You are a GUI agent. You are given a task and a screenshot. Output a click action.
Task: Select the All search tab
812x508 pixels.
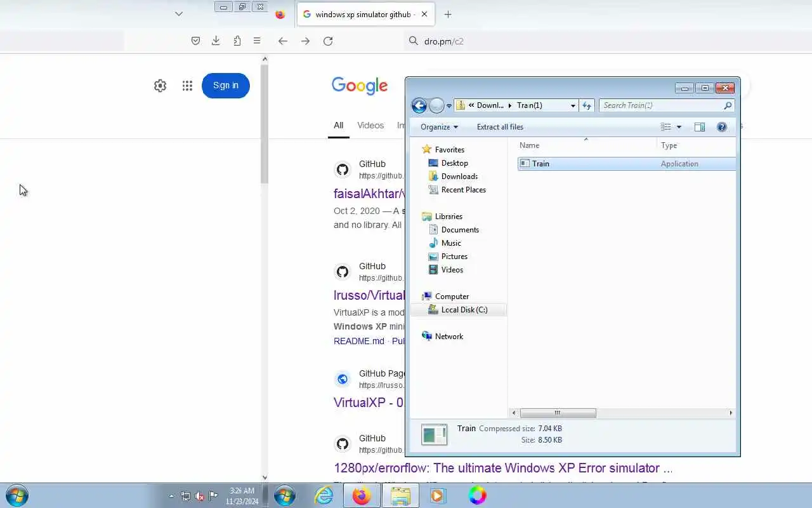(x=339, y=126)
